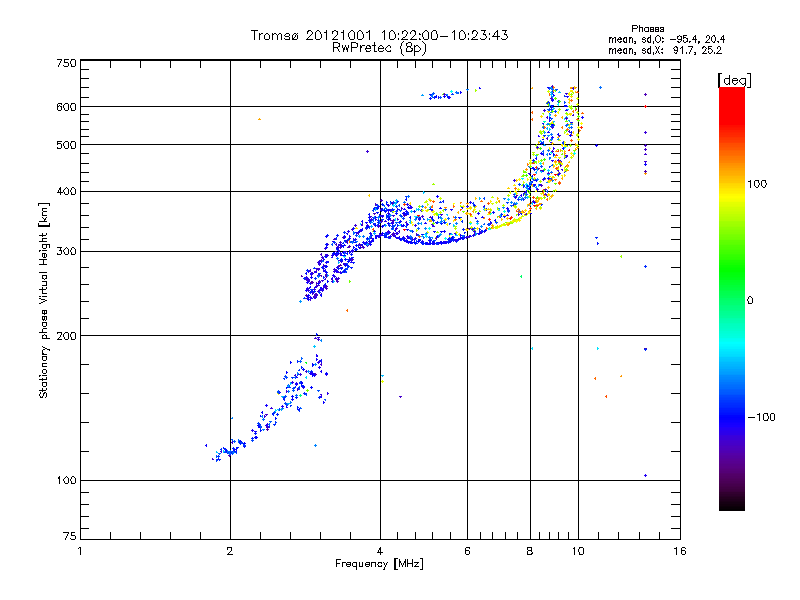800x600 pixels.
Task: Click the x-axis tick label '4'
Action: click(380, 551)
